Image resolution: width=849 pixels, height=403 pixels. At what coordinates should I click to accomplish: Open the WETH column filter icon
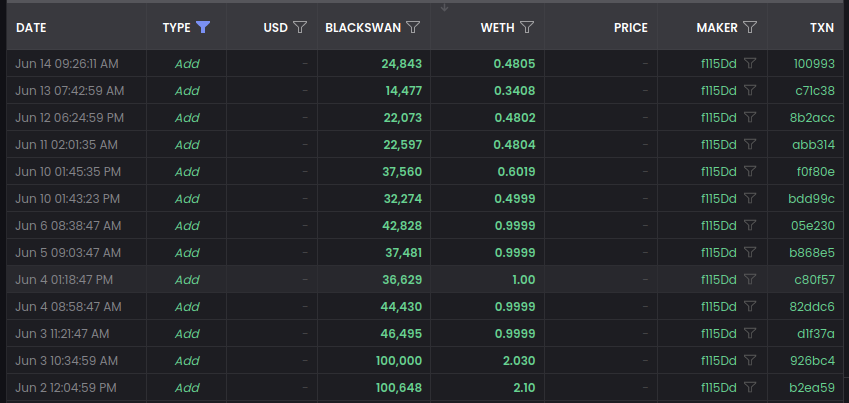pos(527,28)
